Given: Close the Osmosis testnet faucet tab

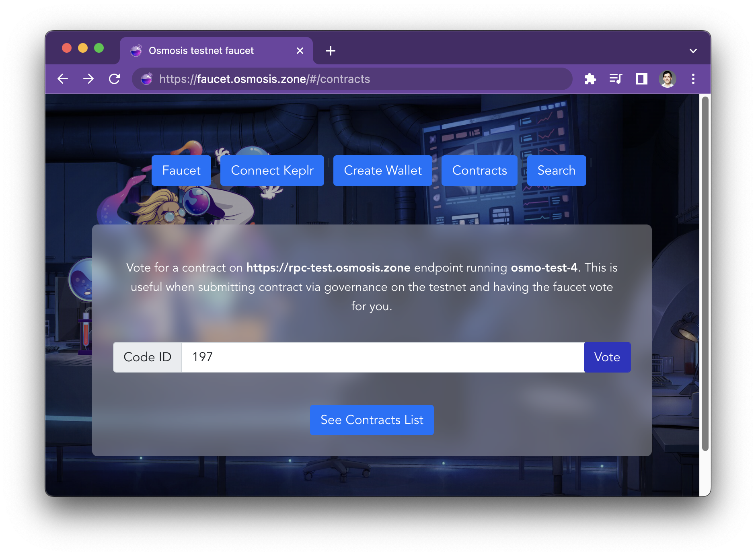Looking at the screenshot, I should click(300, 51).
